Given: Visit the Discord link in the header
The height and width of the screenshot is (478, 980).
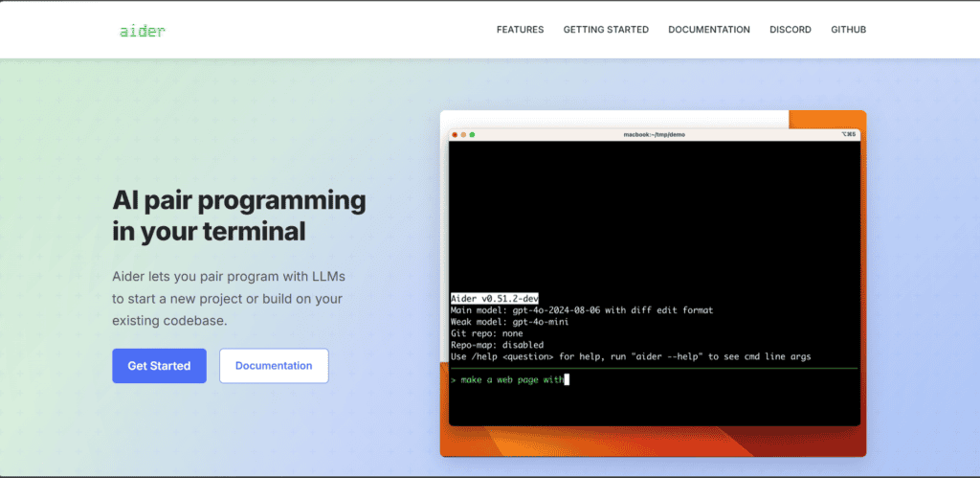Looking at the screenshot, I should click(x=791, y=30).
